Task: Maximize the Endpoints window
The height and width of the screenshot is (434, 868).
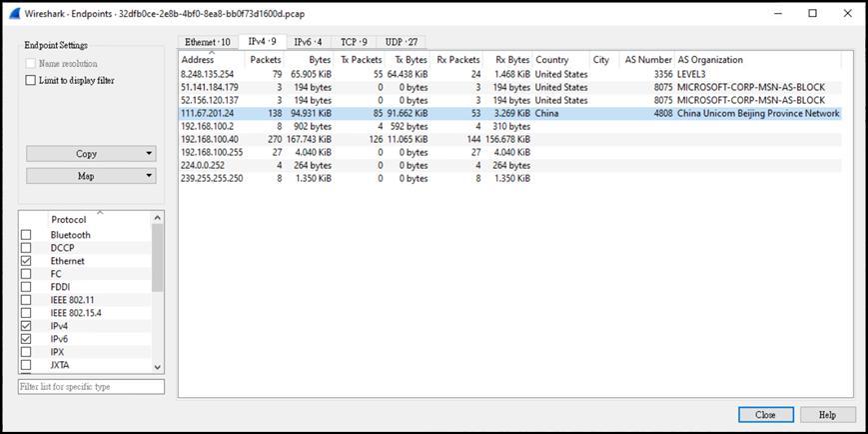Action: [812, 14]
